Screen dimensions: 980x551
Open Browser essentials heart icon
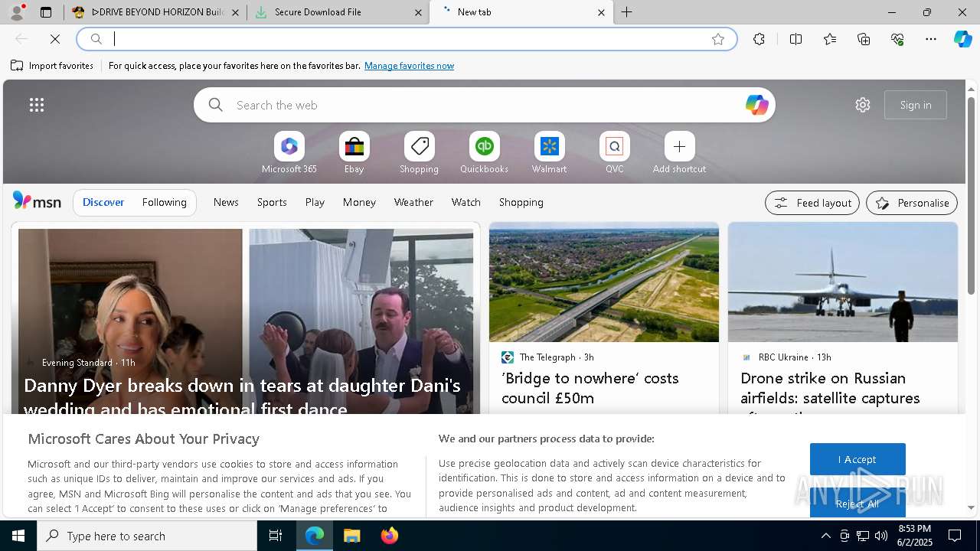(897, 39)
